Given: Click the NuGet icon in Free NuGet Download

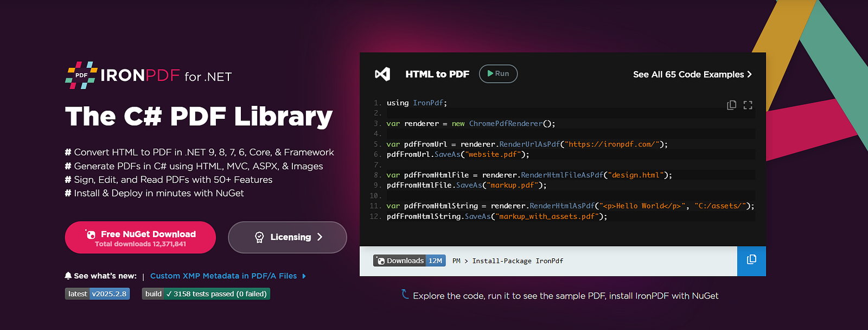Looking at the screenshot, I should [x=91, y=234].
